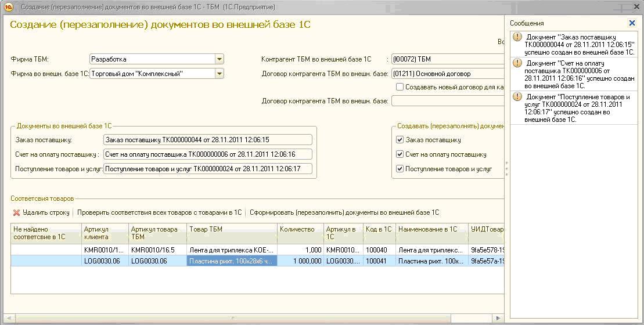
Task: Click warning icon of Счет на оплату message
Action: (x=517, y=63)
